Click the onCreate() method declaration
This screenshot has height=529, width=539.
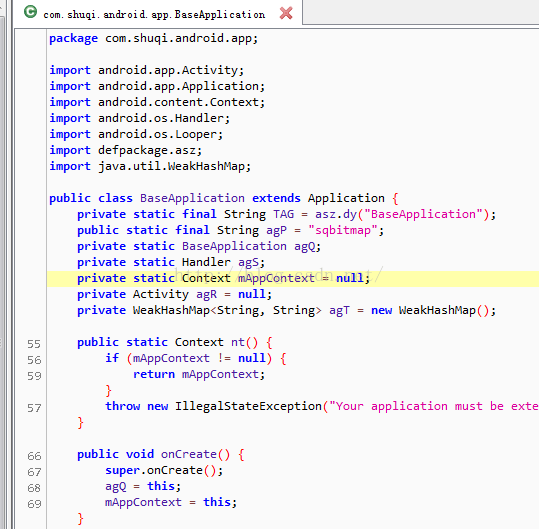tap(161, 454)
